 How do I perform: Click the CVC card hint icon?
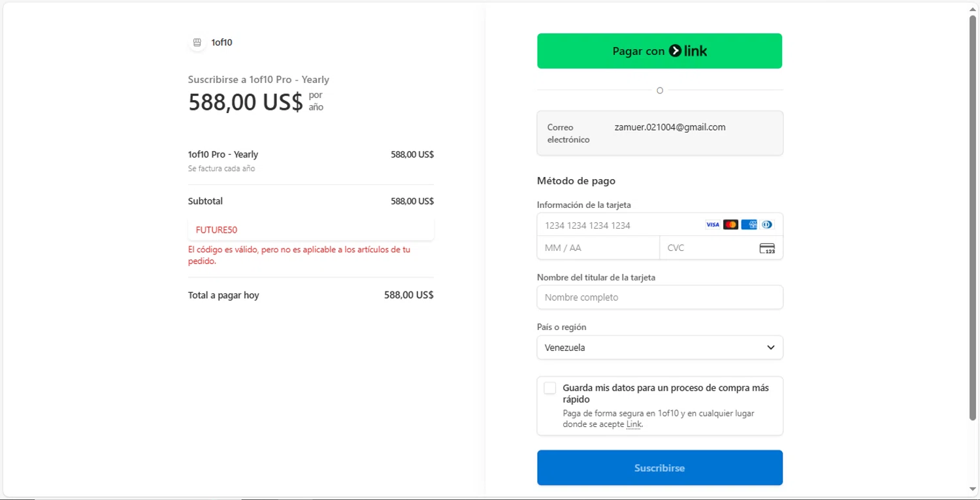point(767,248)
